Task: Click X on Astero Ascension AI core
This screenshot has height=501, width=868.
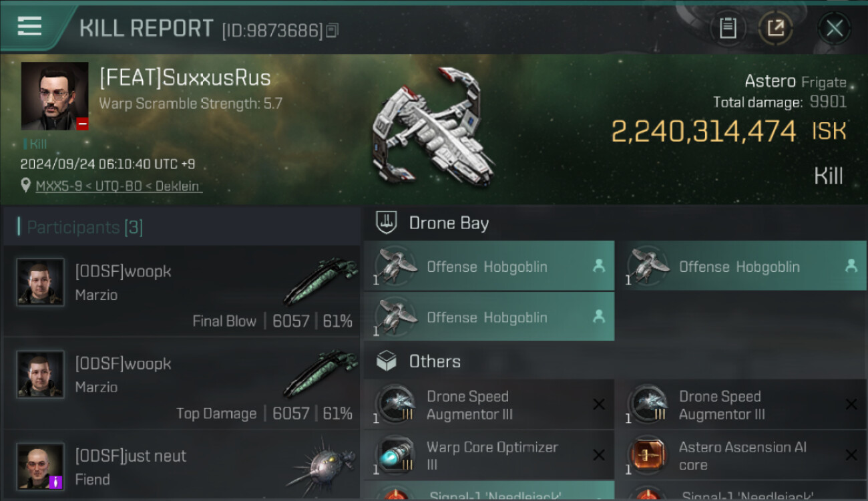Action: (x=851, y=456)
